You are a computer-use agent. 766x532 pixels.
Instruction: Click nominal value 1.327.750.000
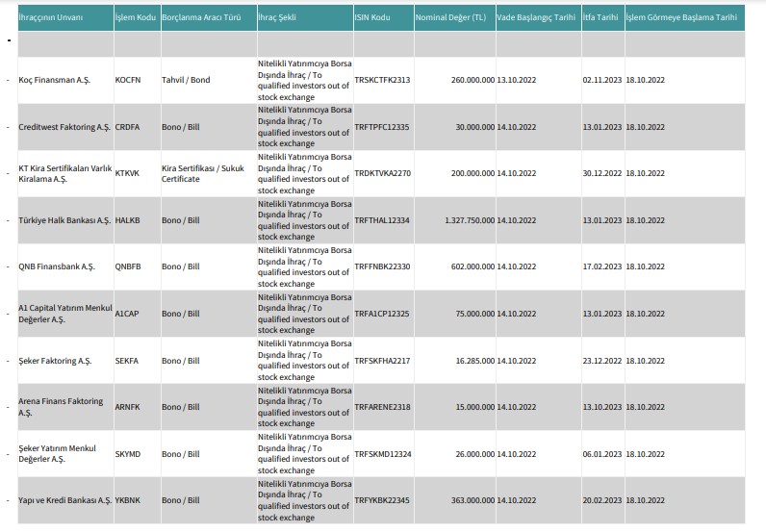click(470, 220)
